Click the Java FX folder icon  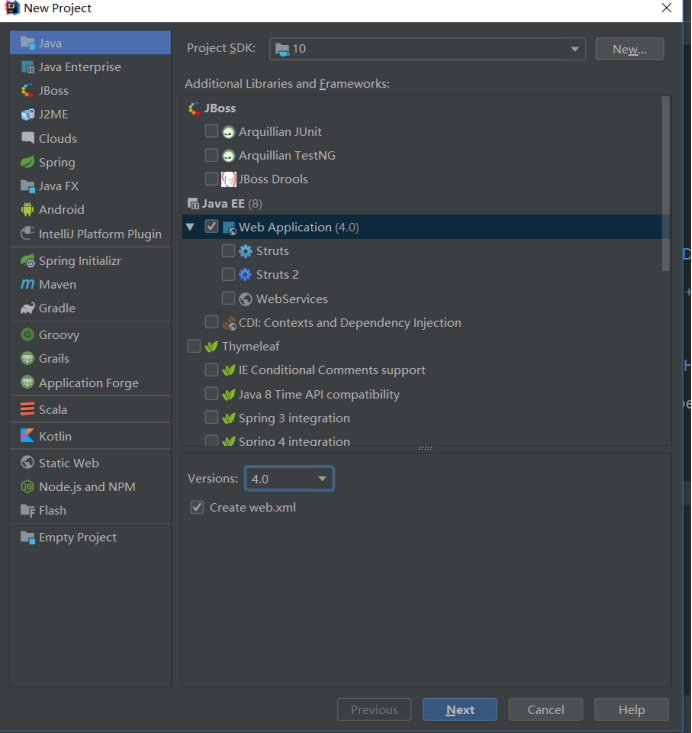point(27,186)
